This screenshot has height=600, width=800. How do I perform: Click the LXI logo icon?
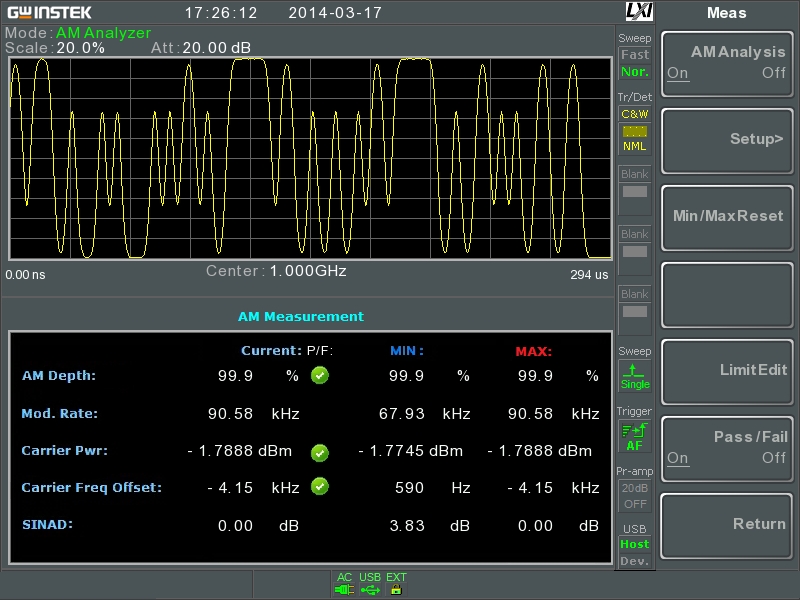tap(639, 11)
